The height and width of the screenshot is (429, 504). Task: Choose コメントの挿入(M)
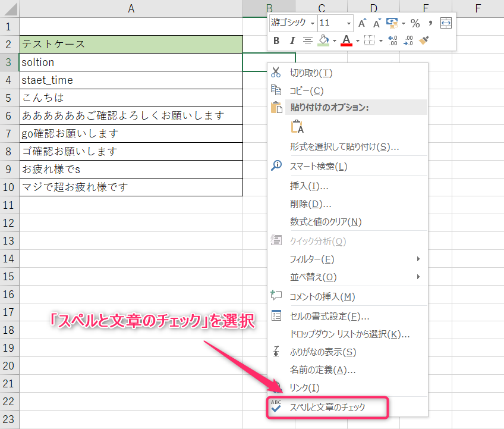[348, 296]
